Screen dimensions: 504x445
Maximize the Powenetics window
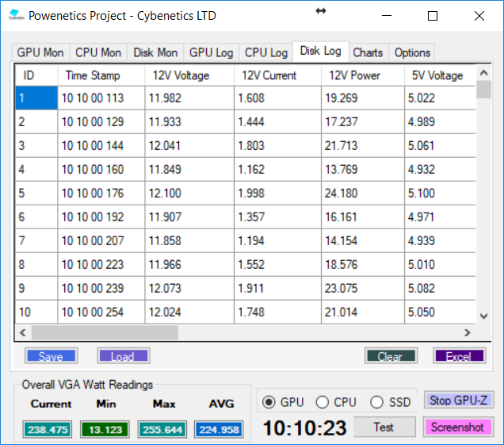(433, 15)
